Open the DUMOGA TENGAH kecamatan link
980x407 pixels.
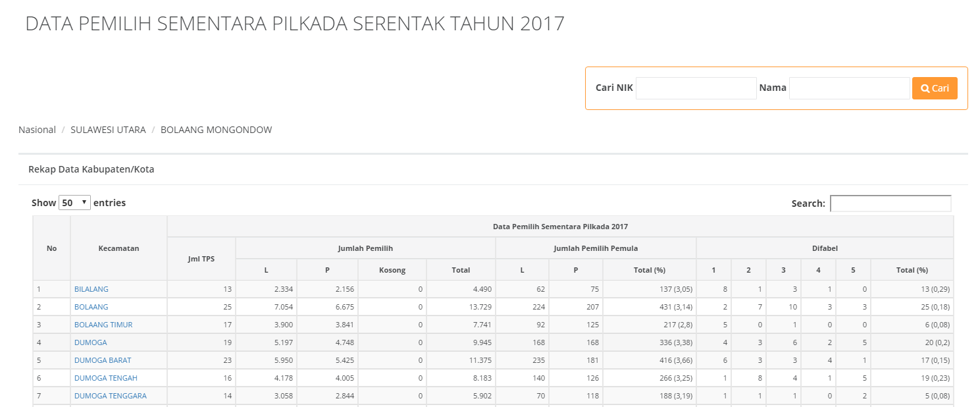[106, 378]
